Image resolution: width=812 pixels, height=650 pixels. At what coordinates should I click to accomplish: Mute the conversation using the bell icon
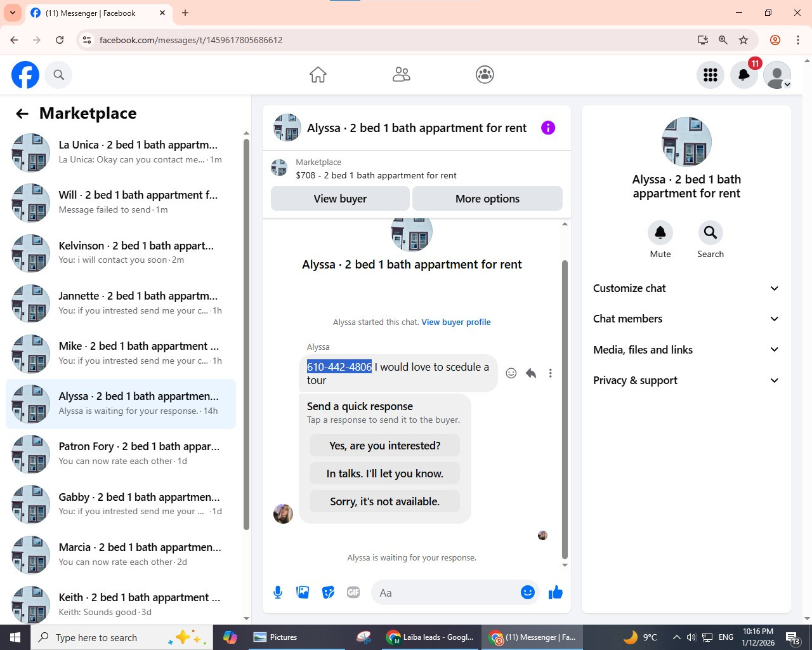pyautogui.click(x=660, y=233)
